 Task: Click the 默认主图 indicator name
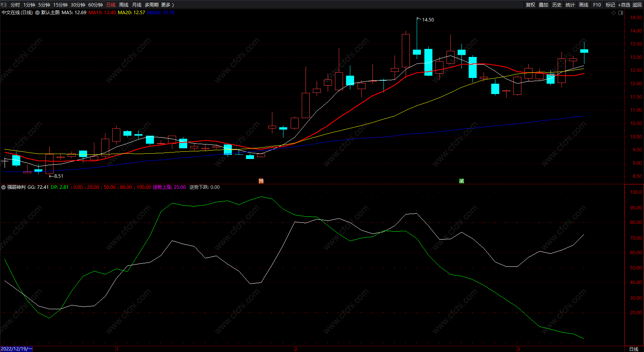(50, 13)
